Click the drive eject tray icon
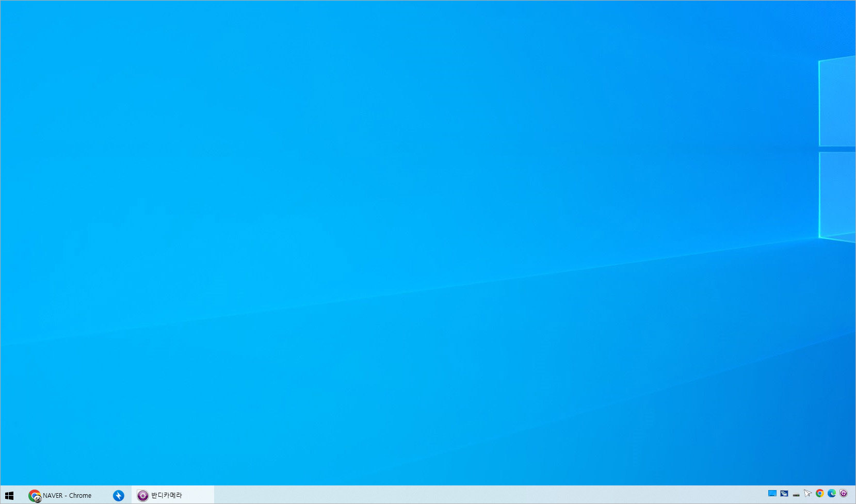856x504 pixels. pyautogui.click(x=796, y=494)
